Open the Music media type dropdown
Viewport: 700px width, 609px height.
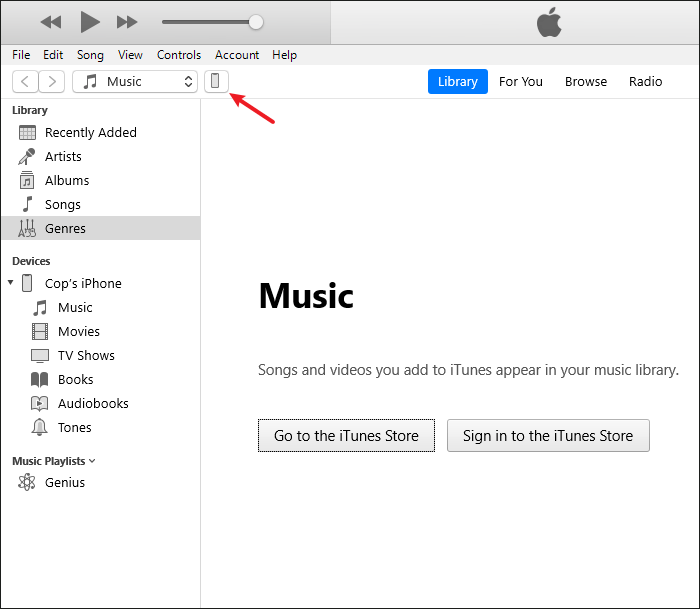click(x=135, y=81)
